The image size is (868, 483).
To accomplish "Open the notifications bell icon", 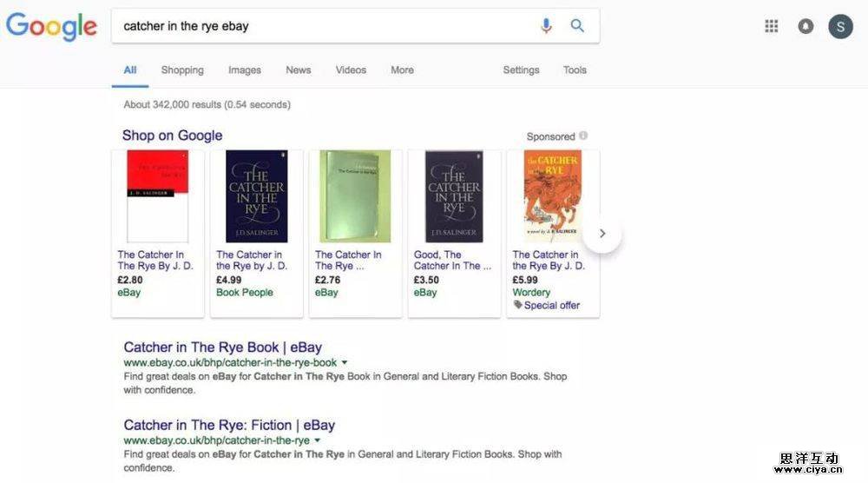I will [806, 26].
